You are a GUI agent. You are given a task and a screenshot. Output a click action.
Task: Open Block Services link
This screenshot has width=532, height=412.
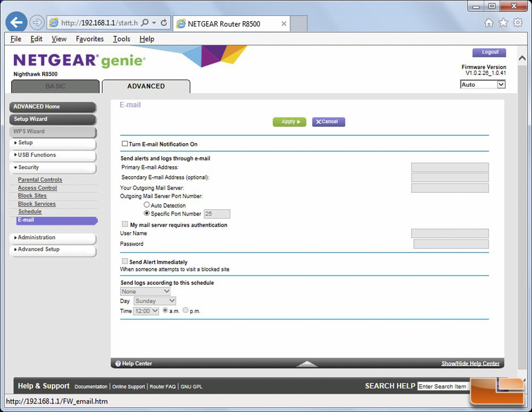point(37,204)
